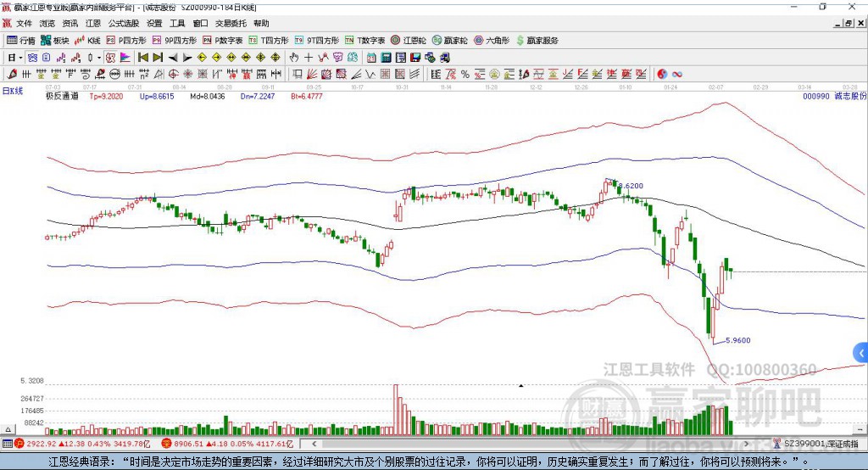
Task: Select the hand pan tool
Action: [x=294, y=58]
